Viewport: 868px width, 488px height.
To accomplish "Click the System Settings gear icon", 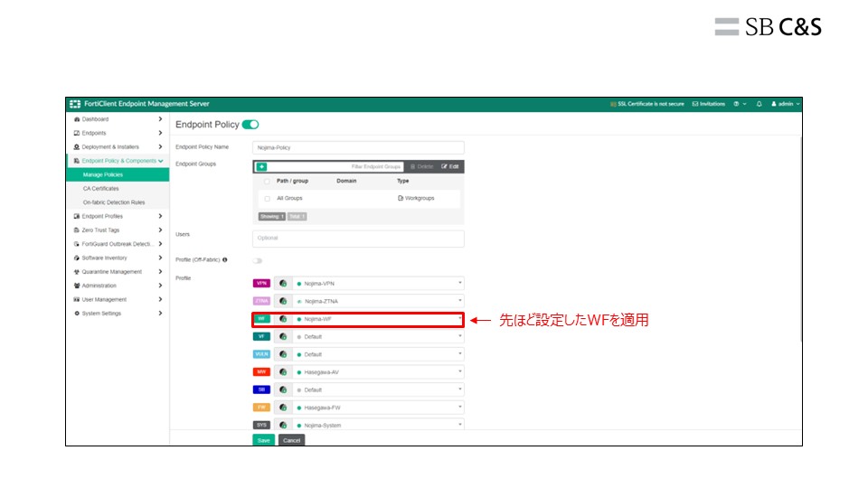I will [x=77, y=314].
